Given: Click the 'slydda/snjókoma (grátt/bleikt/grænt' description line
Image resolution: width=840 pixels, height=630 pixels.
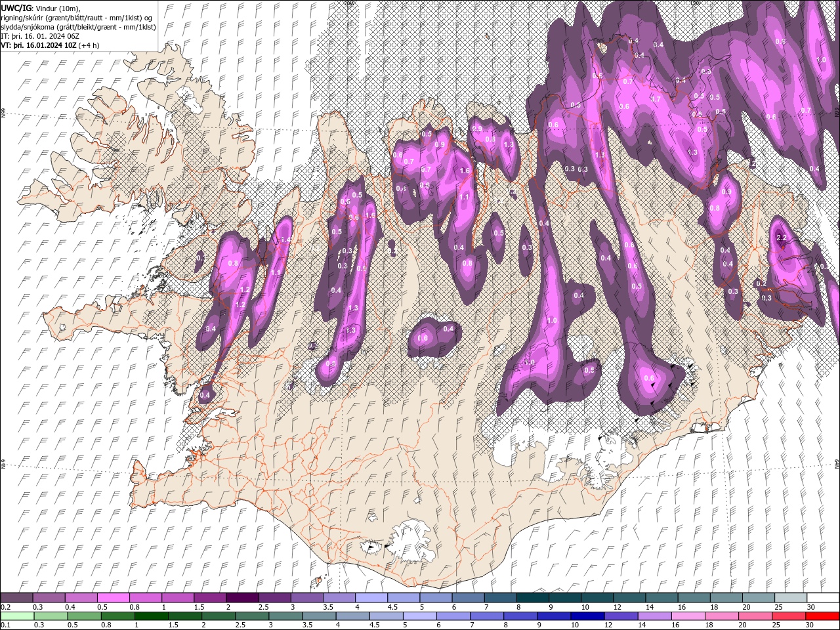Looking at the screenshot, I should 78,27.
